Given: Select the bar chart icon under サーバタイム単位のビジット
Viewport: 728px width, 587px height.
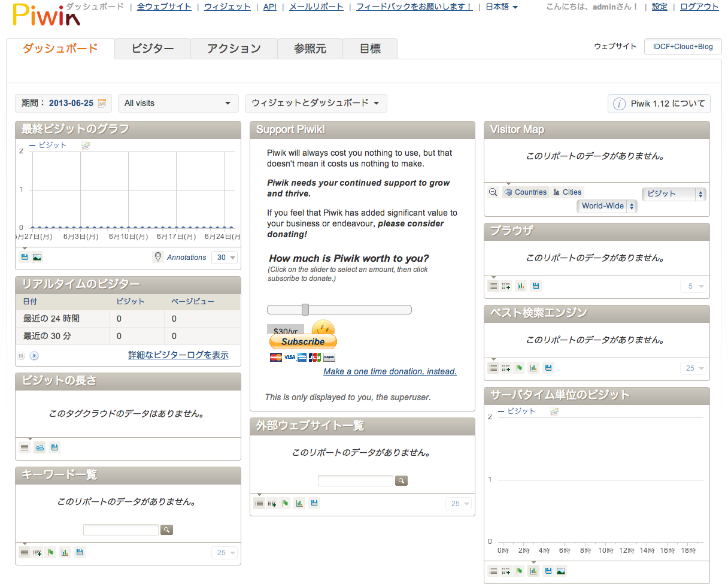Looking at the screenshot, I should point(533,571).
